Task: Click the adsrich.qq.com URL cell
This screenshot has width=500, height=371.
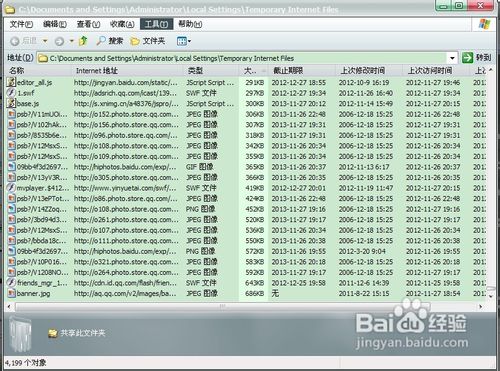Action: pyautogui.click(x=125, y=93)
